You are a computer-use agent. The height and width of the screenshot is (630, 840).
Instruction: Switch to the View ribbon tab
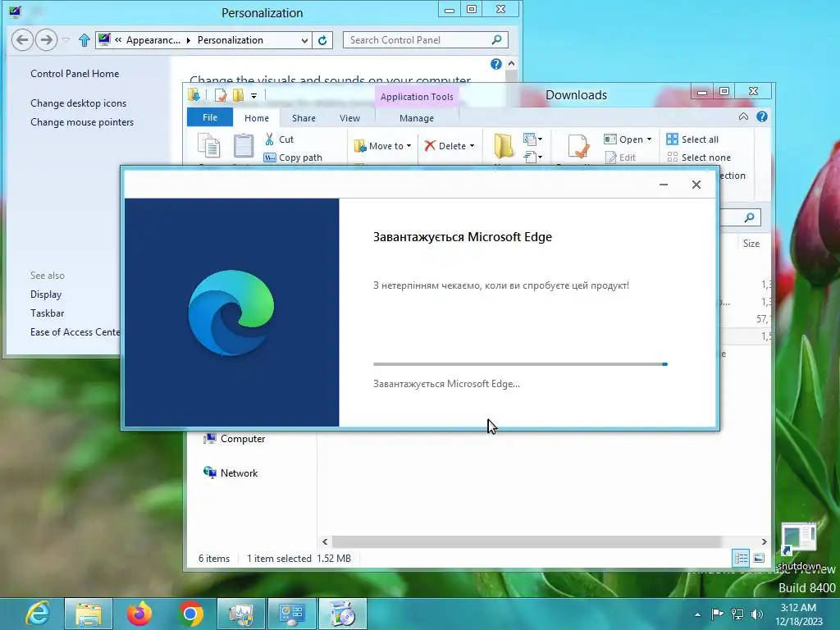pyautogui.click(x=349, y=118)
